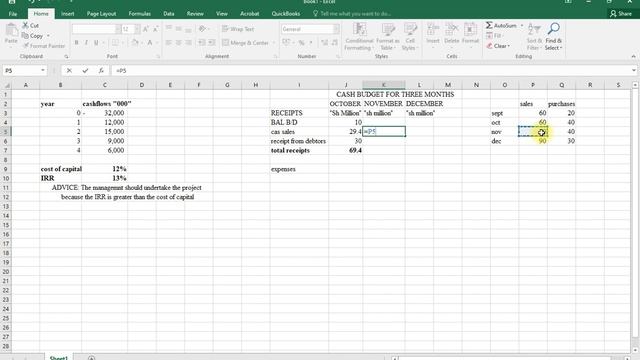The width and height of the screenshot is (640, 360).
Task: Click the AutoSum sigma icon
Action: pyautogui.click(x=489, y=25)
